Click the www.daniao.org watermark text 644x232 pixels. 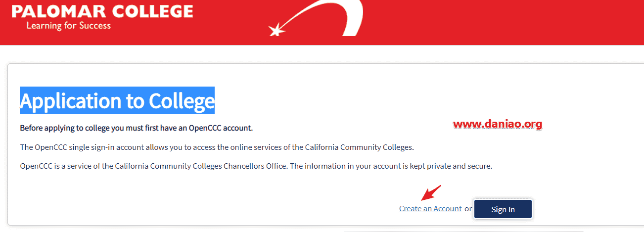(498, 124)
